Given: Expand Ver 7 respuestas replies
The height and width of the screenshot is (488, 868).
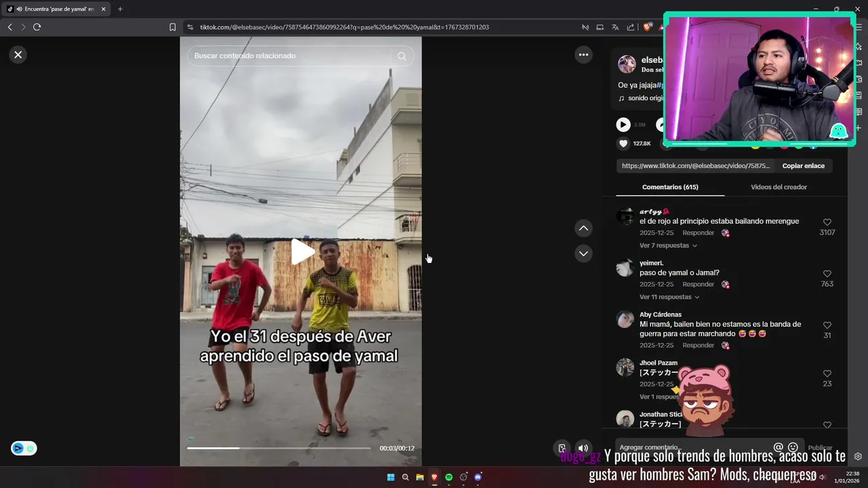Looking at the screenshot, I should click(x=668, y=245).
